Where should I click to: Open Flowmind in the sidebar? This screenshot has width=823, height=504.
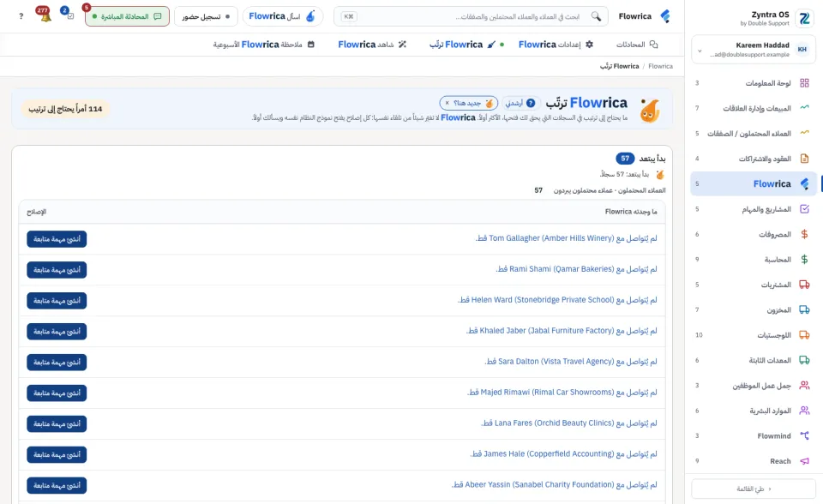[x=754, y=435]
